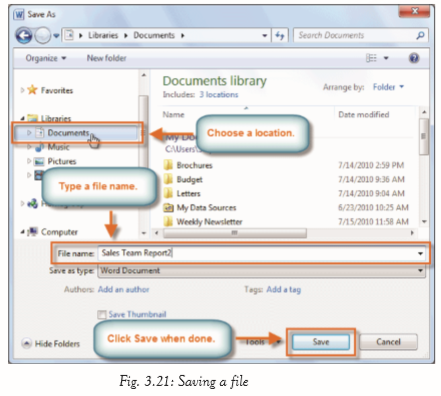Click Brochures date 7/14/2010 2:59 PM
Image resolution: width=441 pixels, height=396 pixels.
pos(371,165)
